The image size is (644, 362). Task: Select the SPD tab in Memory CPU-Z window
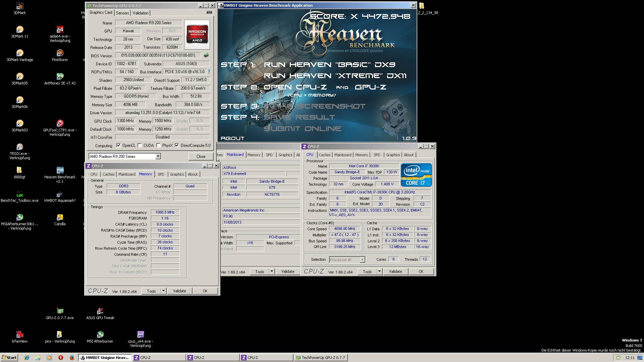pyautogui.click(x=161, y=174)
